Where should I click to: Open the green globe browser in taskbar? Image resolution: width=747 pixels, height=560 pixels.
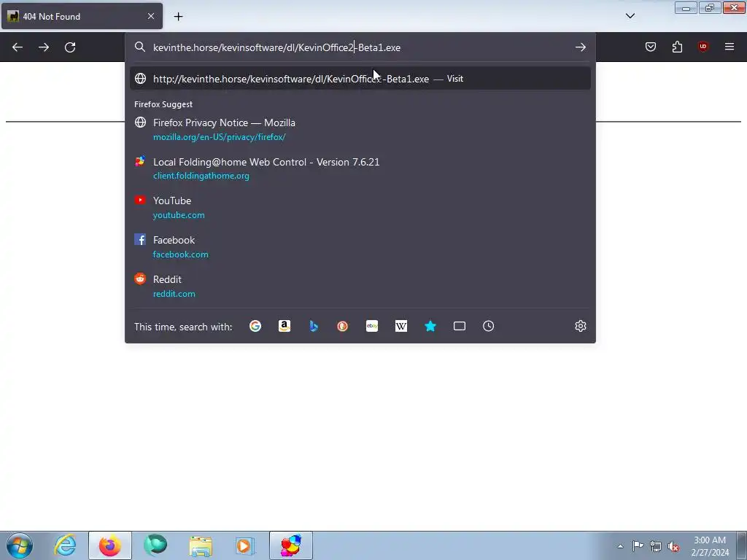pyautogui.click(x=155, y=545)
